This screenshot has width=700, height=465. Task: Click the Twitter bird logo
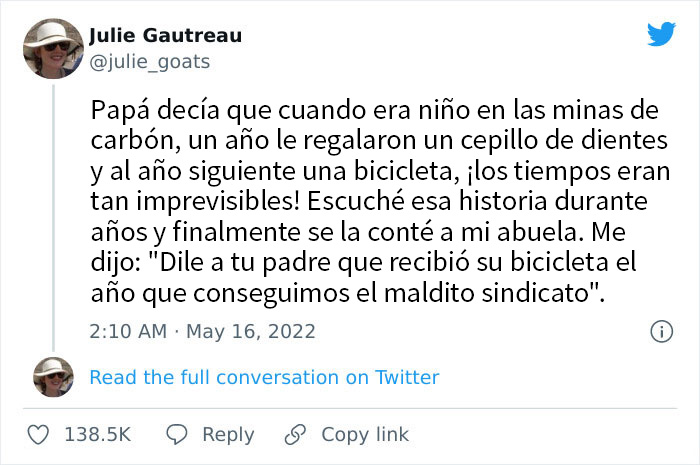661,35
